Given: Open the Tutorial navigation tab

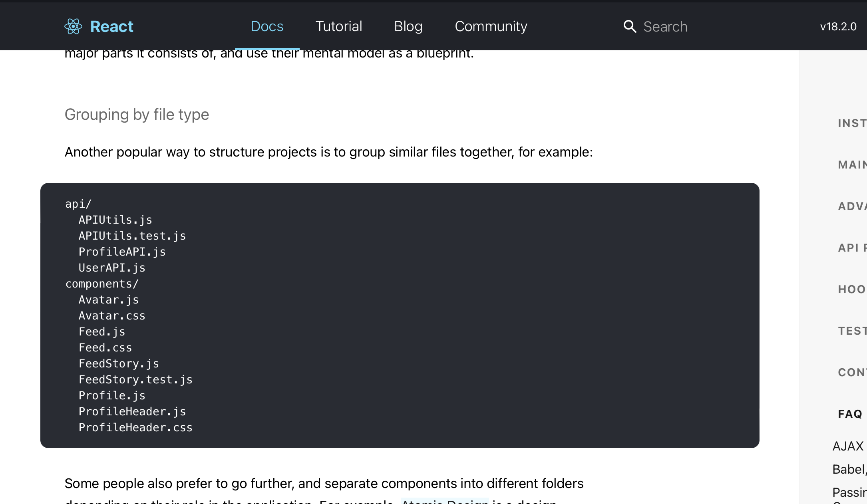Looking at the screenshot, I should click(339, 26).
